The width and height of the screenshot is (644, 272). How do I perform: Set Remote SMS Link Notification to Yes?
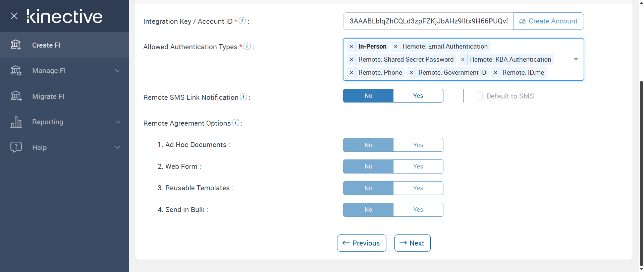(x=418, y=96)
